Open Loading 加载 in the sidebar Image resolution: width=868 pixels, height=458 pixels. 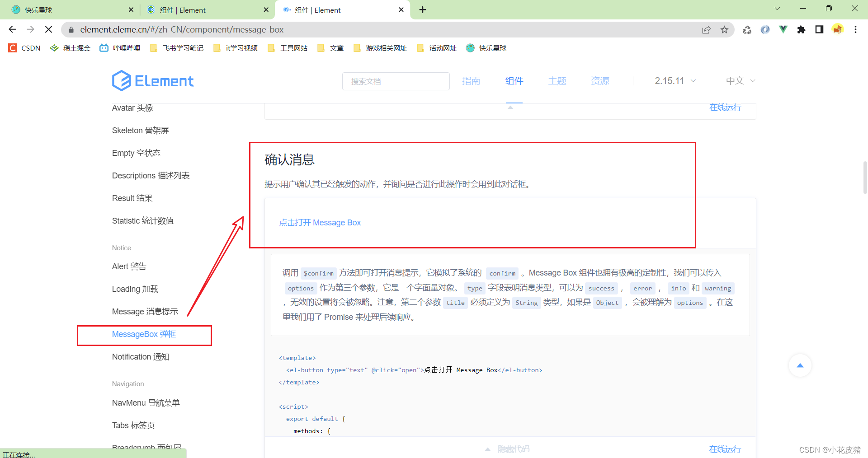point(135,289)
